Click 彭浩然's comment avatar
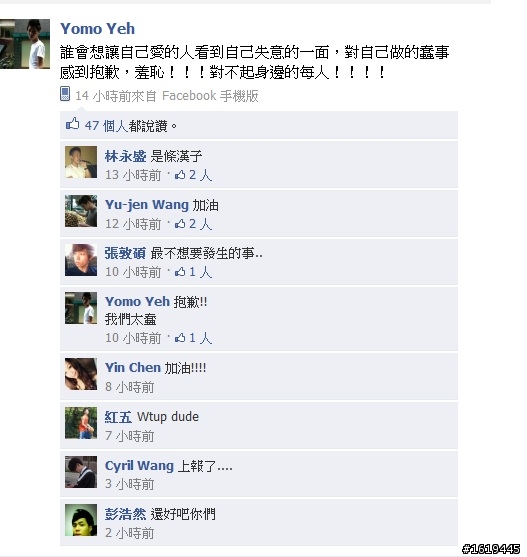527x557 pixels. 81,520
